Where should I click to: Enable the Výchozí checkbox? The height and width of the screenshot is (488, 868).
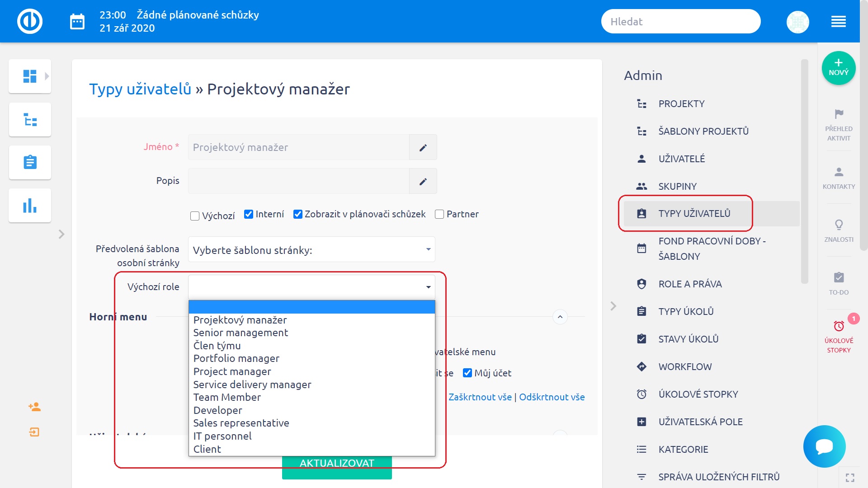pyautogui.click(x=195, y=216)
